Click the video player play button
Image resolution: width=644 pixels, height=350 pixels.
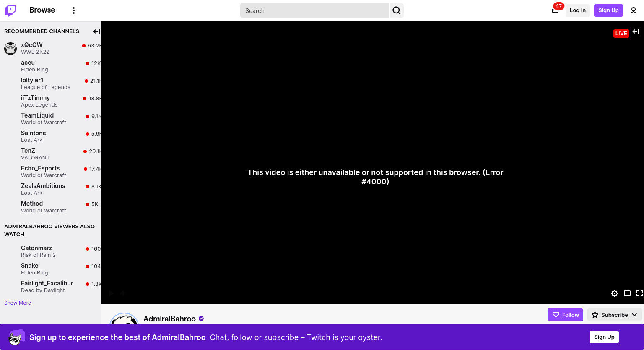(111, 293)
